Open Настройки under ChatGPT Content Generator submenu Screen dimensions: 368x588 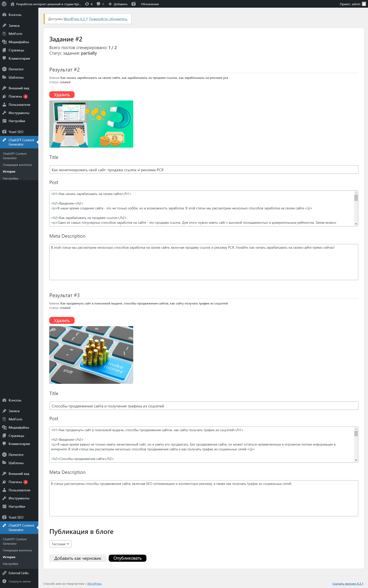pos(11,178)
